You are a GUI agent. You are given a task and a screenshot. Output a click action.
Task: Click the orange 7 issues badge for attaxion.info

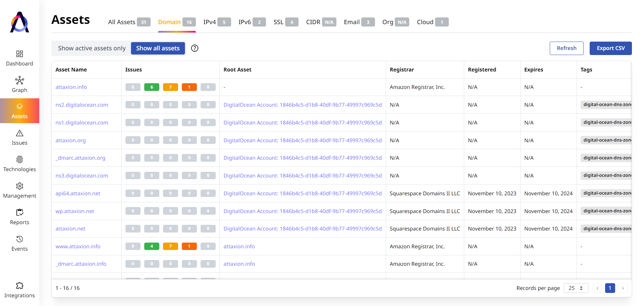click(170, 87)
